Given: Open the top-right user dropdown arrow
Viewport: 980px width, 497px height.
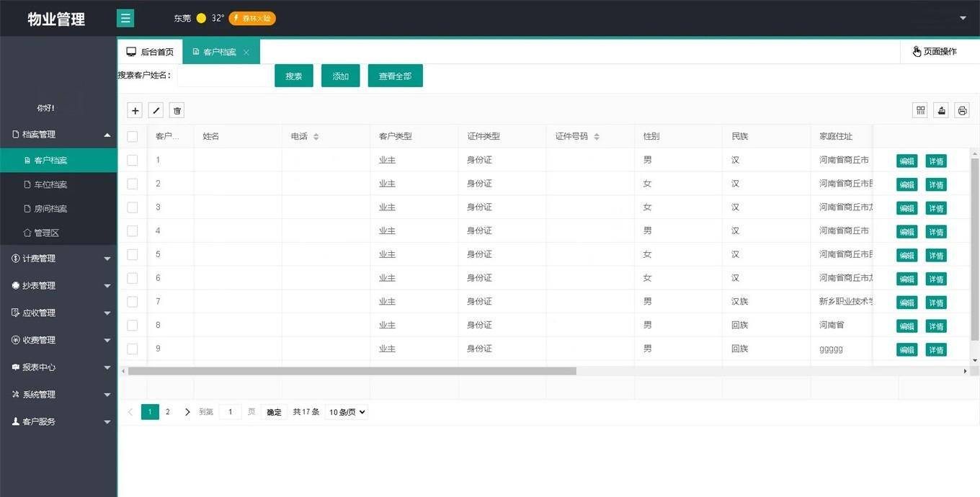Looking at the screenshot, I should click(963, 18).
